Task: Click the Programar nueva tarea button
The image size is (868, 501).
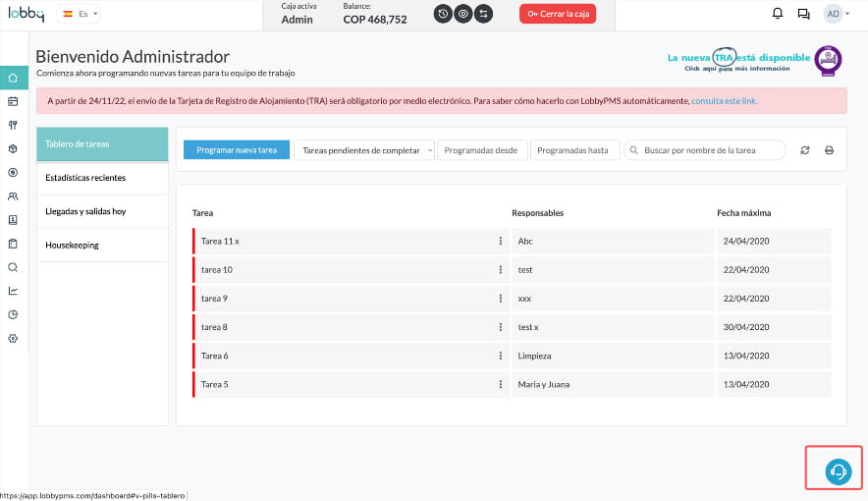Action: pyautogui.click(x=237, y=150)
